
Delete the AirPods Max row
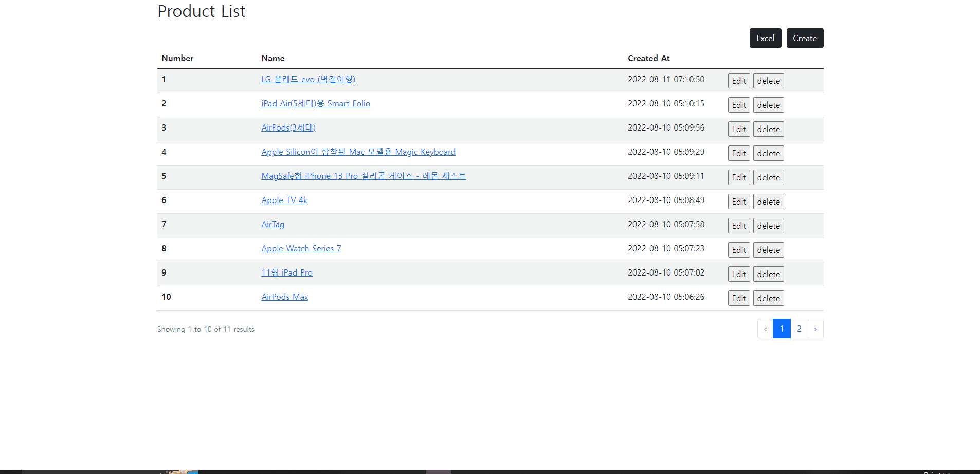(768, 298)
